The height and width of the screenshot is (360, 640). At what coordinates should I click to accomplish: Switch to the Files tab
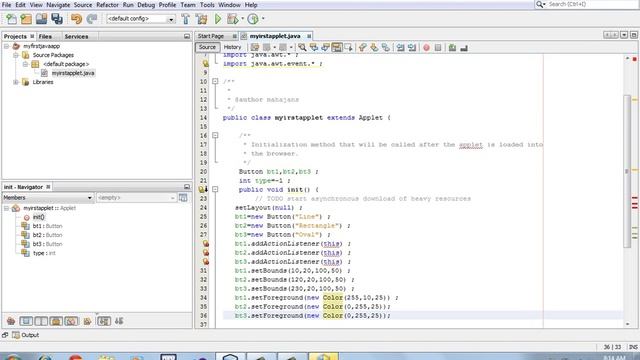(x=45, y=36)
